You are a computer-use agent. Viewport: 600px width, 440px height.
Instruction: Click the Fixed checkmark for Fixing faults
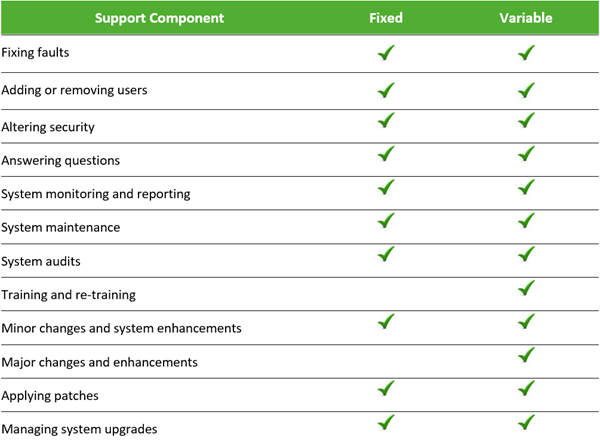[x=386, y=53]
